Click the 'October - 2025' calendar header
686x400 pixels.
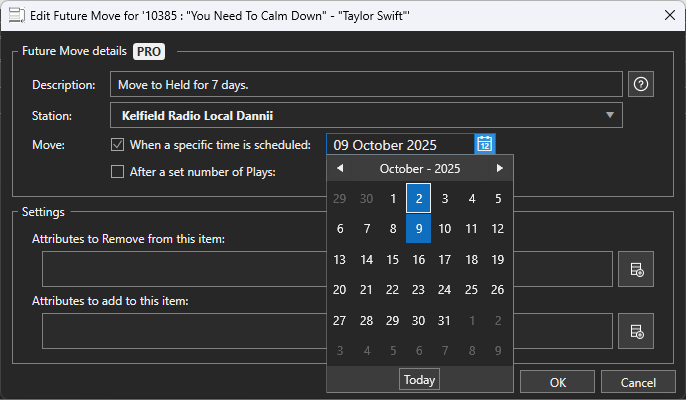(420, 169)
